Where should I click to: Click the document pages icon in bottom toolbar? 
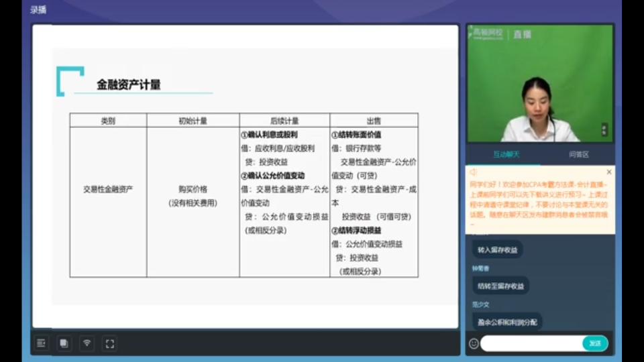click(x=64, y=343)
